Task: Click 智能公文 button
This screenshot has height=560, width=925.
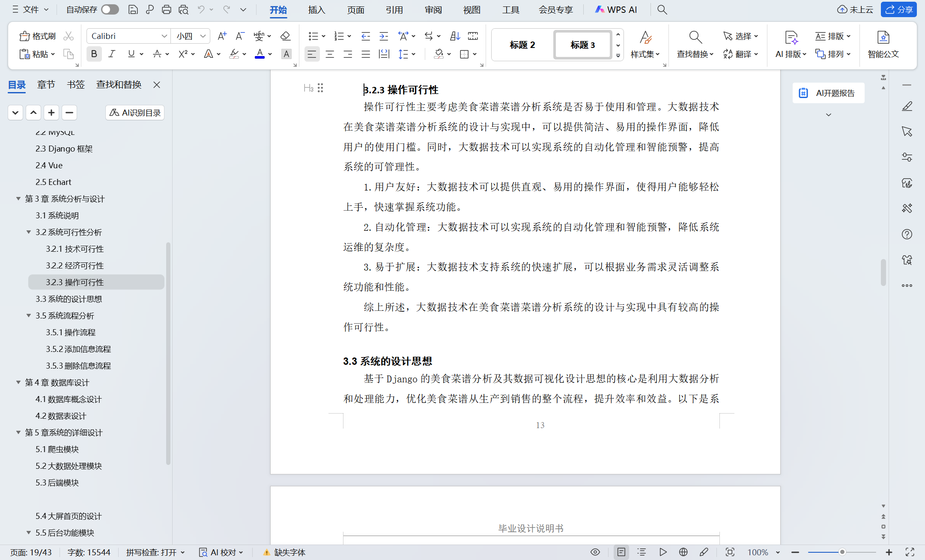Action: (883, 45)
